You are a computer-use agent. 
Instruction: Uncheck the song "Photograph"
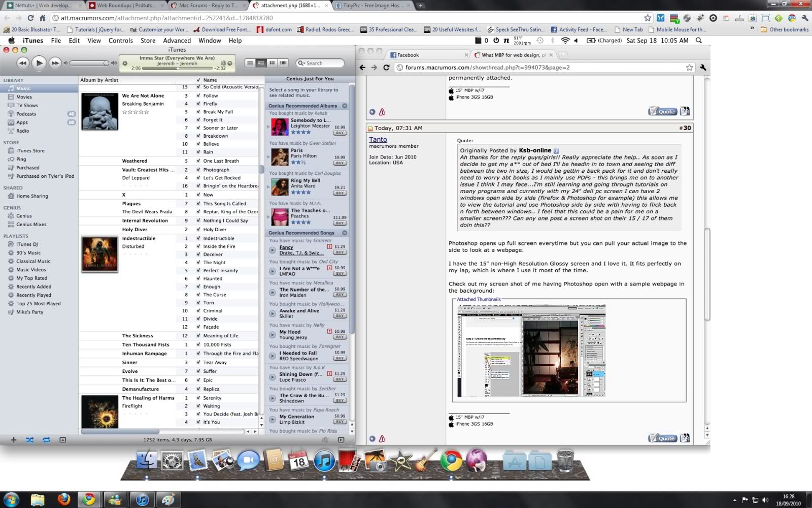(x=198, y=170)
